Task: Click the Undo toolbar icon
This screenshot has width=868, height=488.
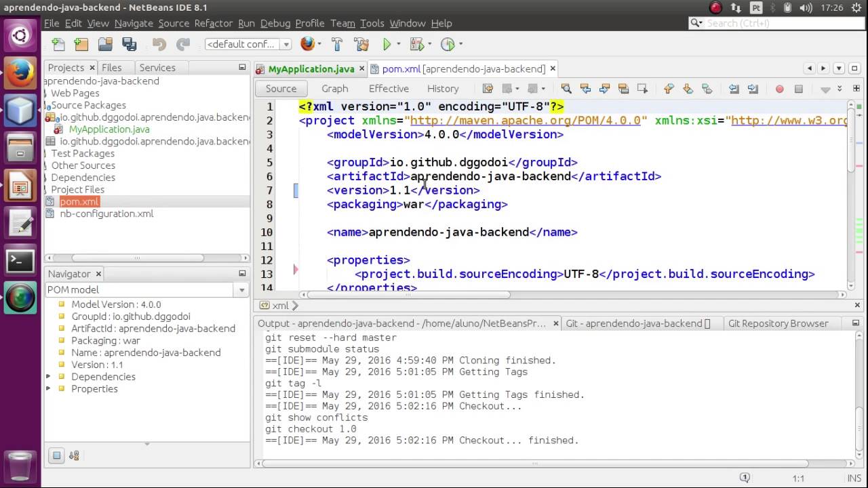Action: (x=159, y=44)
